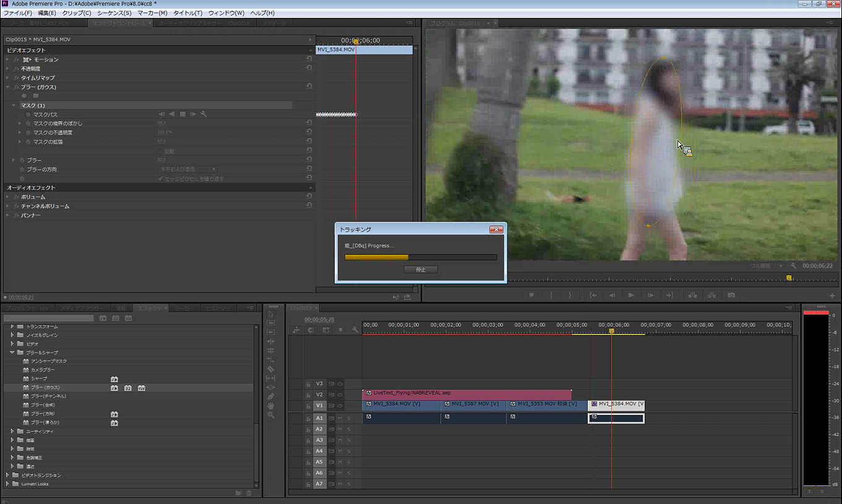The height and width of the screenshot is (504, 842).
Task: Toggle stopwatch animation for mask path
Action: coord(28,114)
